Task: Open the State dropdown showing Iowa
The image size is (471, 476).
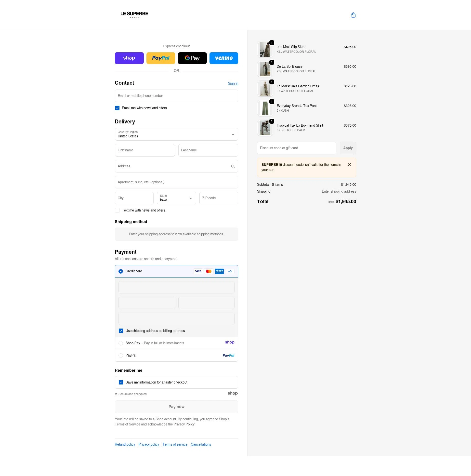Action: (176, 198)
